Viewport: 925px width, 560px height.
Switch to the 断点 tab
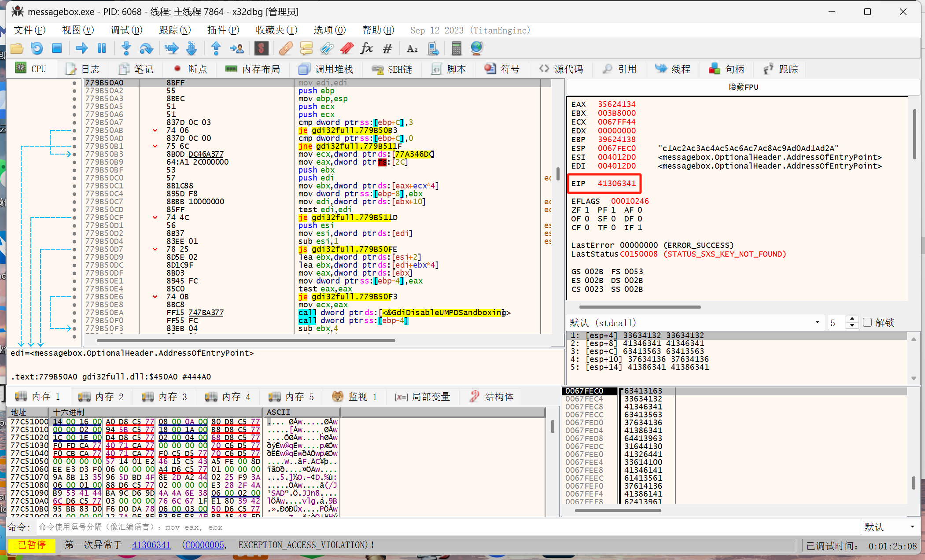[x=190, y=69]
